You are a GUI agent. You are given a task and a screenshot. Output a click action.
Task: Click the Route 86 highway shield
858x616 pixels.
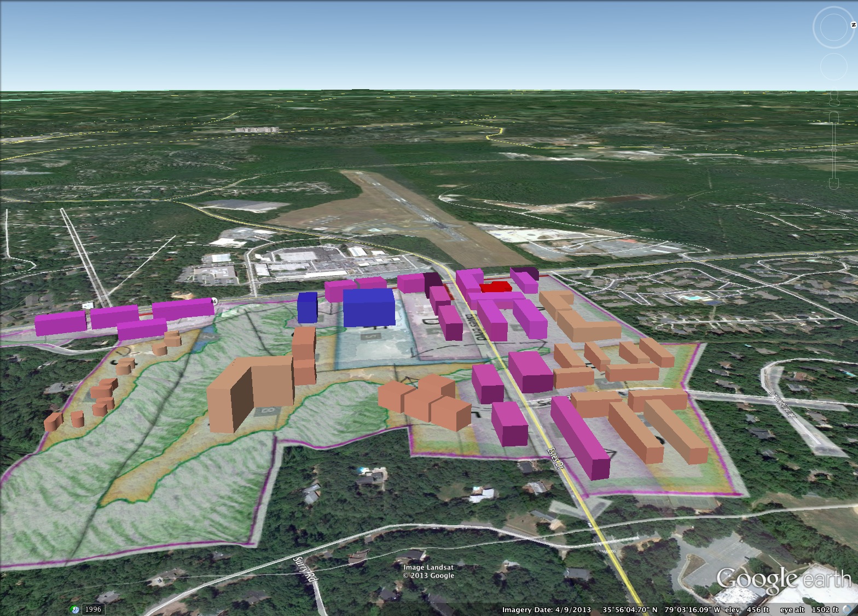(x=213, y=301)
